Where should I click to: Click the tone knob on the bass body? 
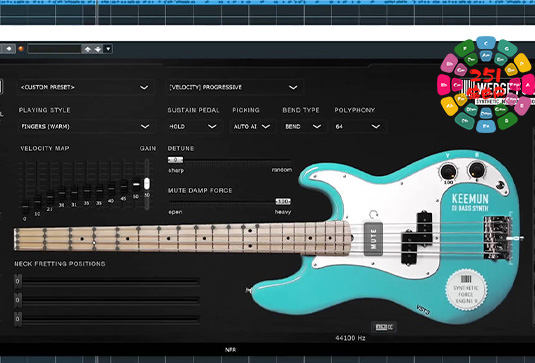[477, 170]
